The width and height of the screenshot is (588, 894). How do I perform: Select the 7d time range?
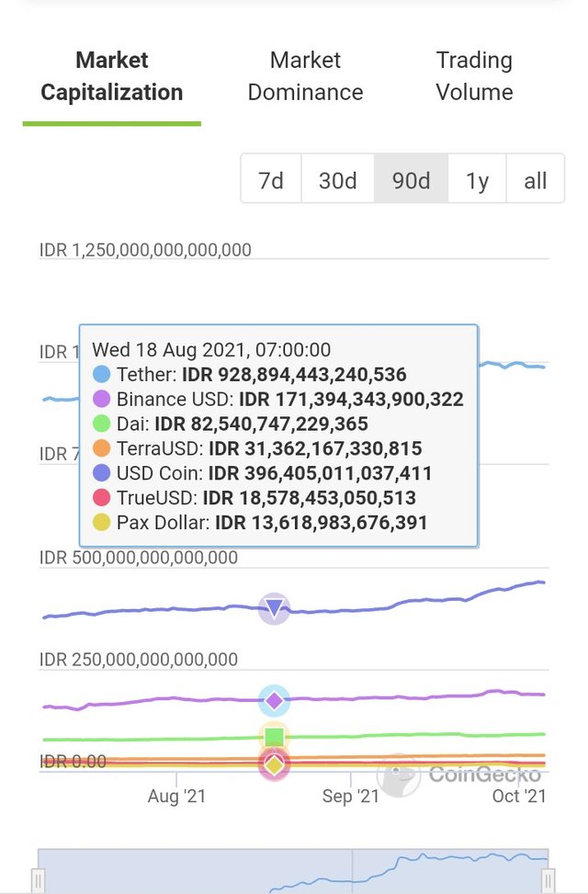(x=271, y=180)
